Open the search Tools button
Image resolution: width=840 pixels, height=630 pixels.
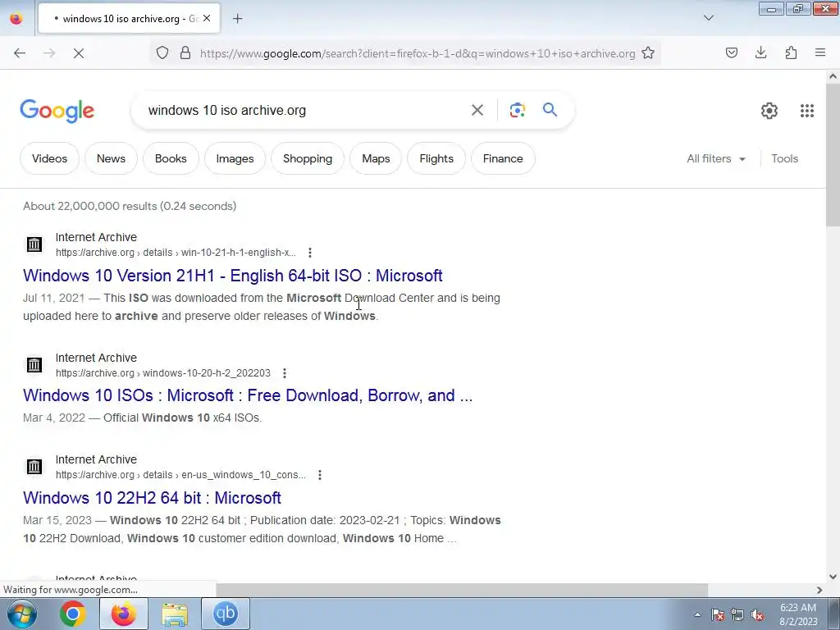[x=784, y=158]
